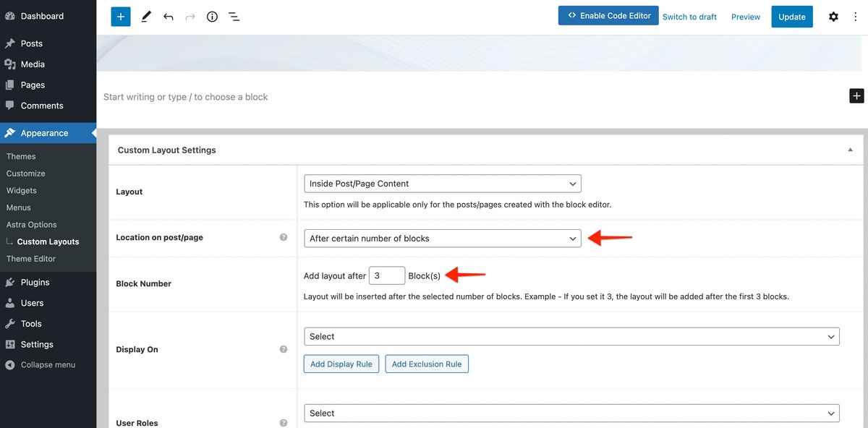Click the Redo arrow icon
This screenshot has height=428, width=868.
[190, 17]
